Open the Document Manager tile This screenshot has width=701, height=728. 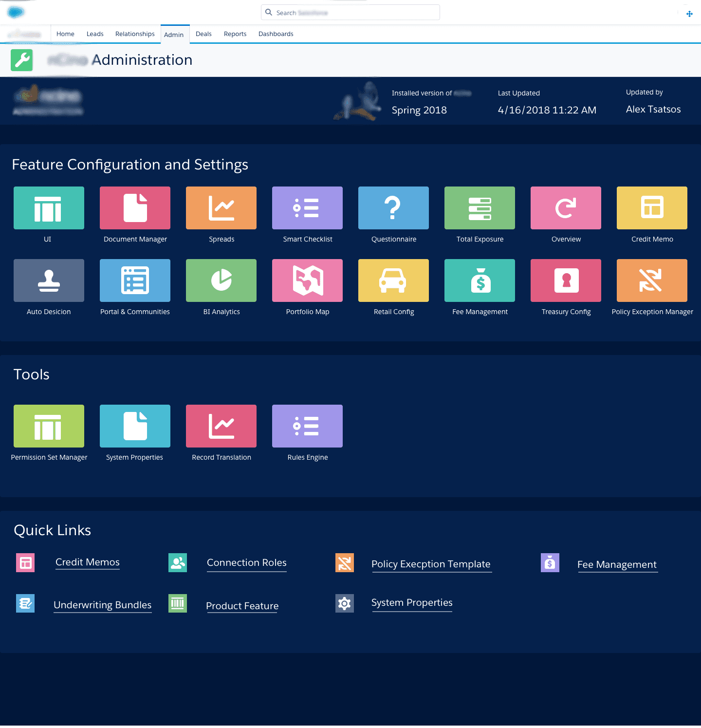click(x=135, y=208)
